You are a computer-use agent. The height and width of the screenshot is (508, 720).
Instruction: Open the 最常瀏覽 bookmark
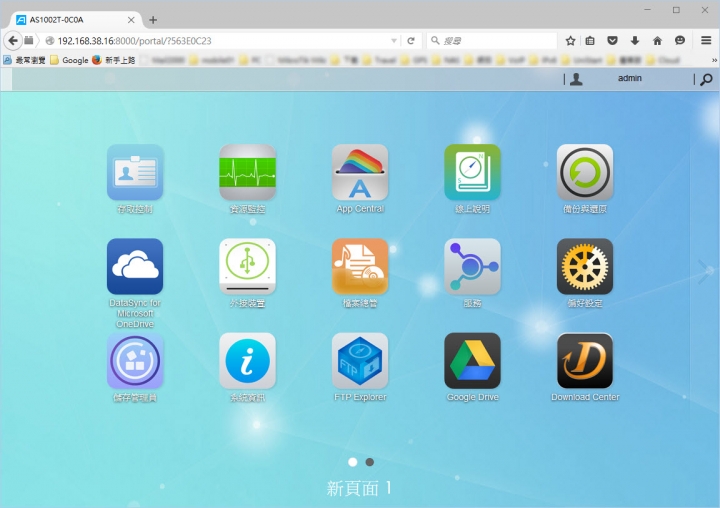pos(25,60)
